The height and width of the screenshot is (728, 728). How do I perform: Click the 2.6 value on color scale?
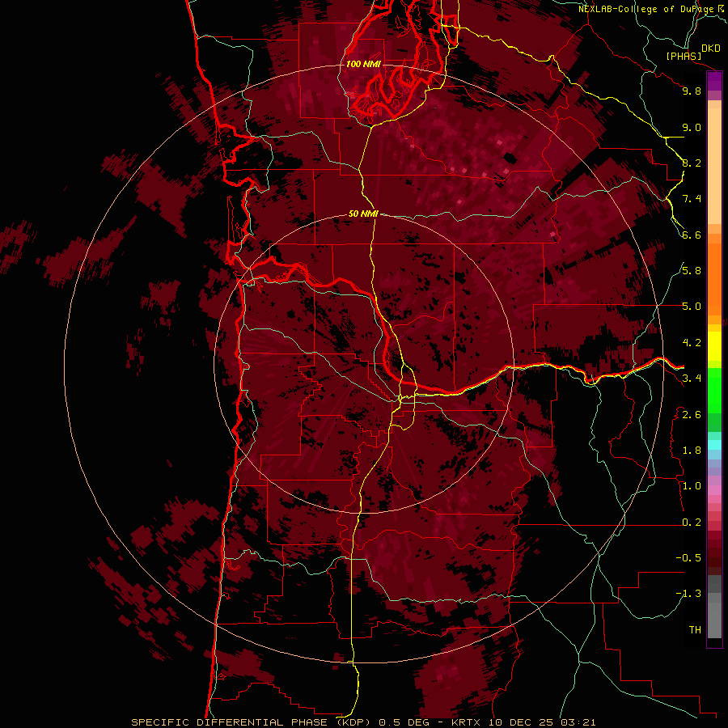pos(692,415)
